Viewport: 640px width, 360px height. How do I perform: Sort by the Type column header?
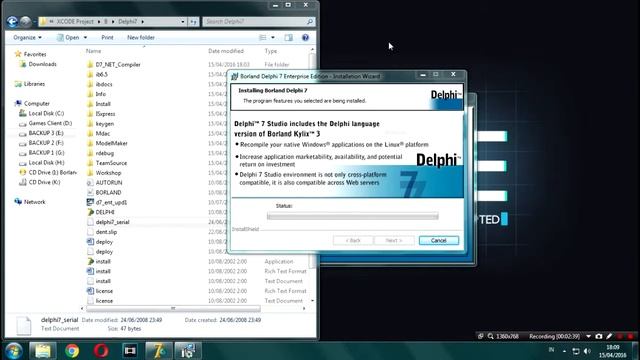(x=271, y=51)
